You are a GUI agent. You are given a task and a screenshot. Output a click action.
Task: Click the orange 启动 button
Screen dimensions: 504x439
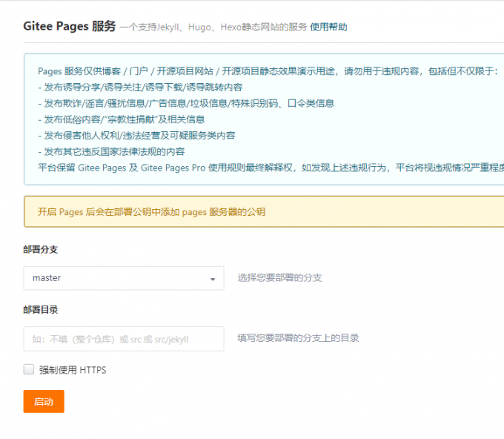click(x=44, y=401)
